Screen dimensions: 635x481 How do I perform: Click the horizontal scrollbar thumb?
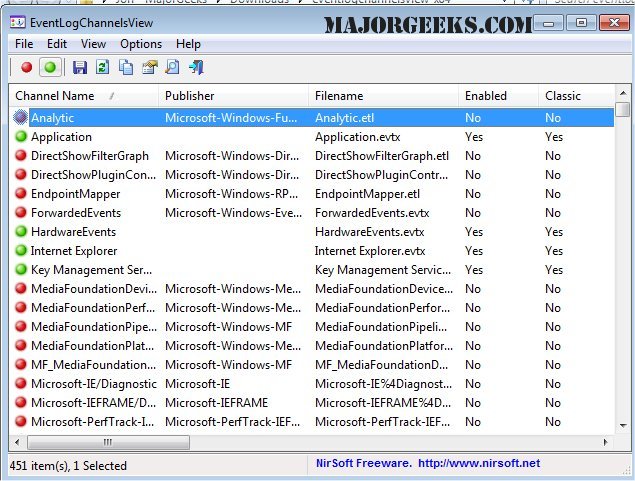(108, 442)
